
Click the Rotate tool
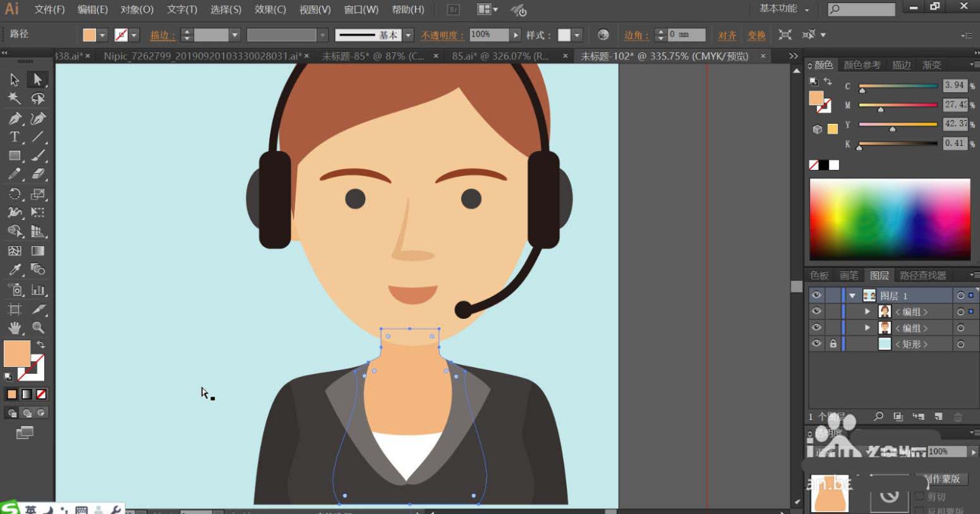14,194
